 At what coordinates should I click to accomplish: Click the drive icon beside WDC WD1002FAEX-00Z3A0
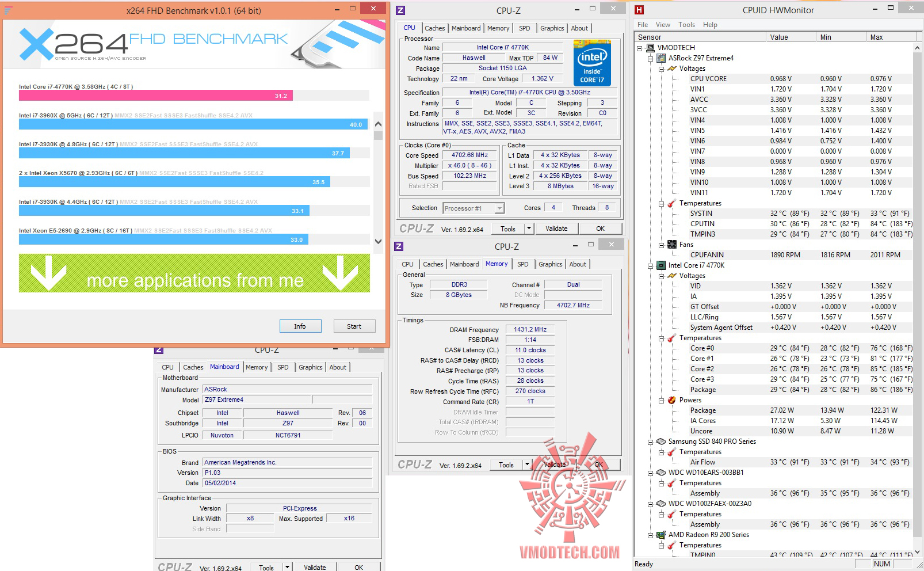662,504
